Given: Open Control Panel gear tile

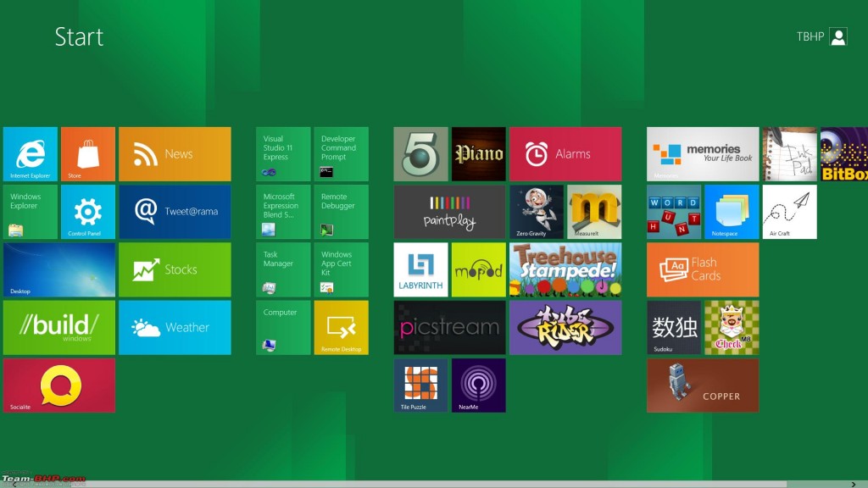Looking at the screenshot, I should tap(88, 212).
